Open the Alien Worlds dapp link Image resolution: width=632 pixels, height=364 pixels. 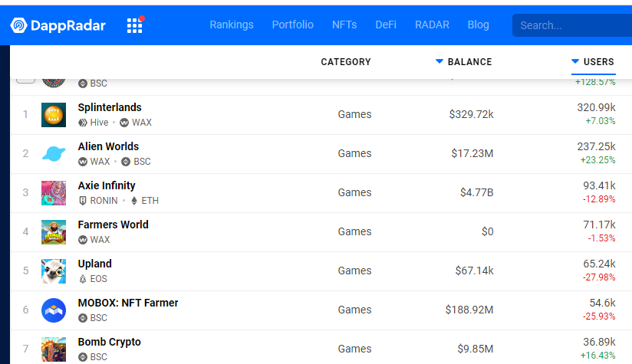point(108,146)
